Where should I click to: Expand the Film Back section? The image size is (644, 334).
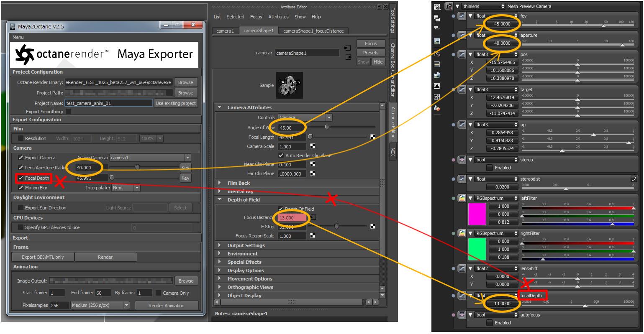[x=220, y=183]
